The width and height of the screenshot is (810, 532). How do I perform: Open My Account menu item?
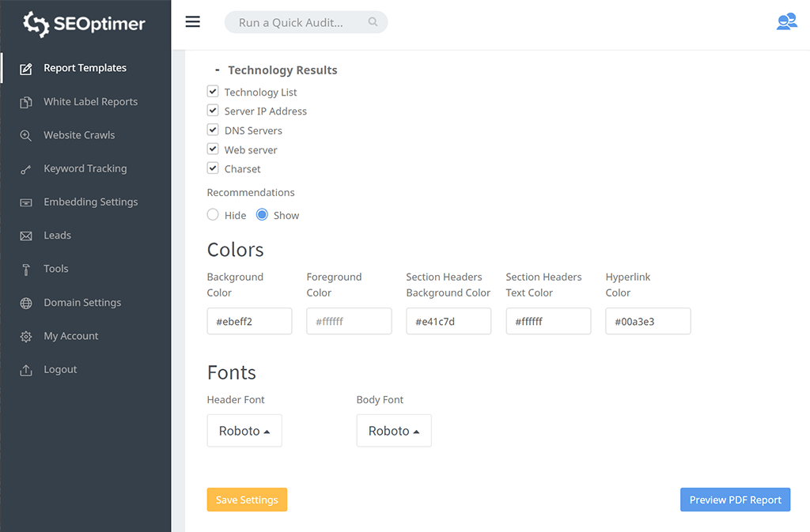click(x=71, y=336)
